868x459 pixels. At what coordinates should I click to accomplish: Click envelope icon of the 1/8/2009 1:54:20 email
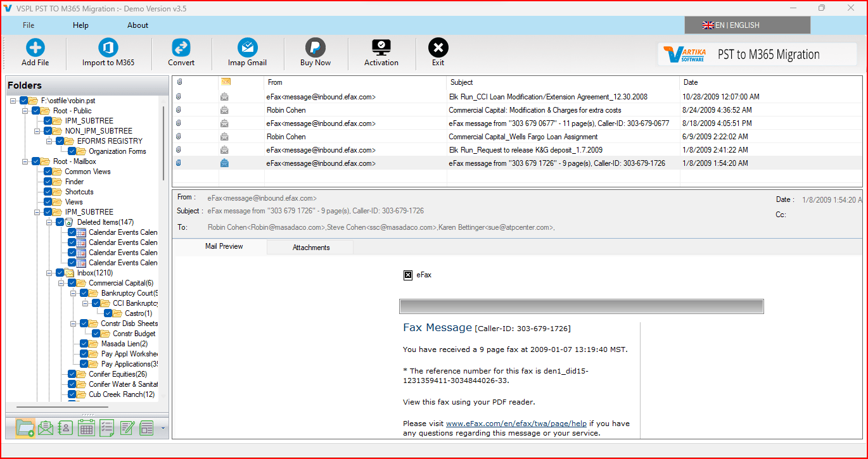pyautogui.click(x=224, y=163)
